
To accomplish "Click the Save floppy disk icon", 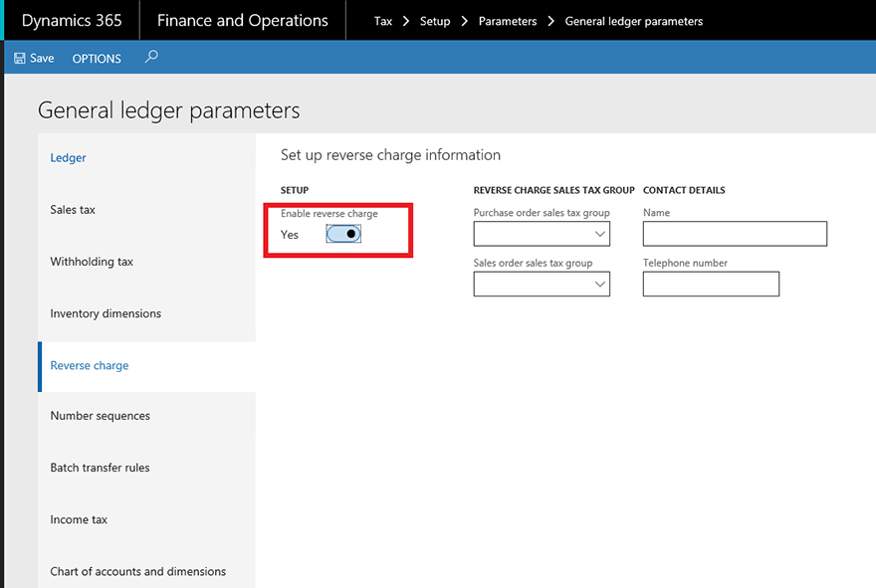I will (x=20, y=58).
